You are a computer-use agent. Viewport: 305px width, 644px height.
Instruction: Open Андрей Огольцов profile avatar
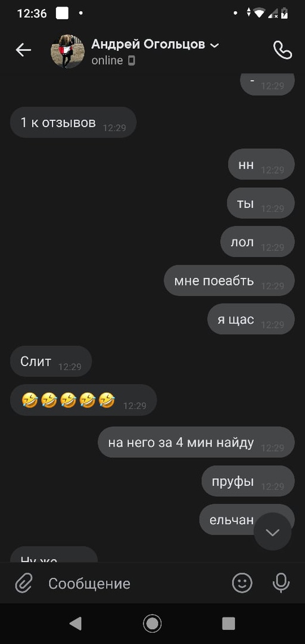[67, 51]
